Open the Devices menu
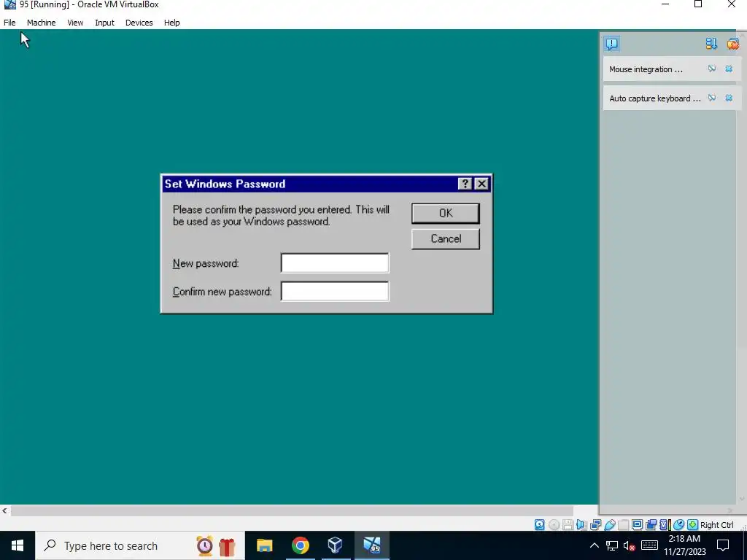747x560 pixels. pyautogui.click(x=139, y=23)
